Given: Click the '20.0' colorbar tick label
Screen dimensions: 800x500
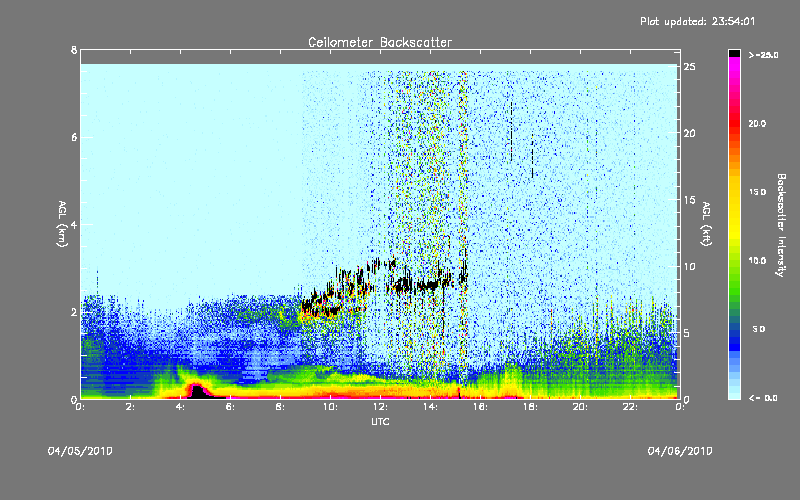Looking at the screenshot, I should coord(757,123).
